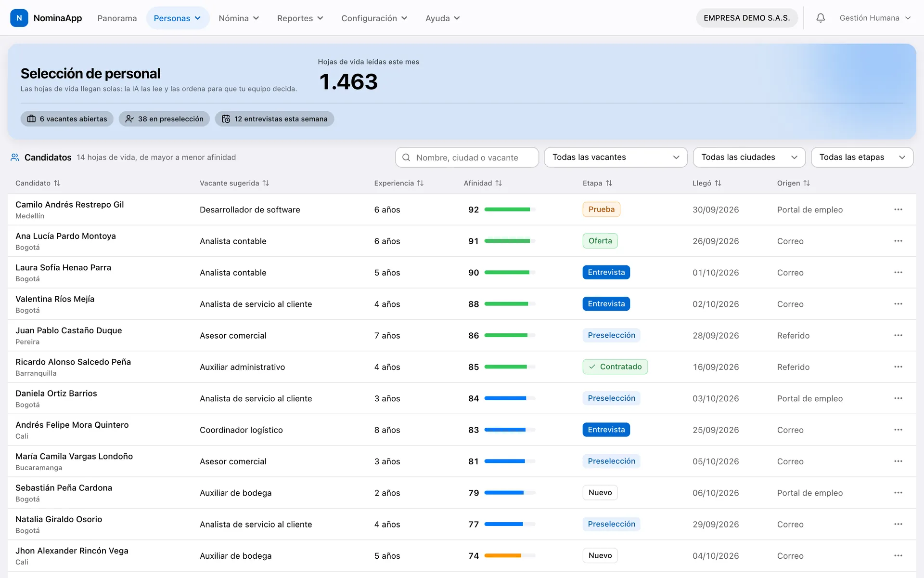The height and width of the screenshot is (578, 924).
Task: Open row actions for Camilo Andrés Restrepo Gil
Action: point(898,210)
